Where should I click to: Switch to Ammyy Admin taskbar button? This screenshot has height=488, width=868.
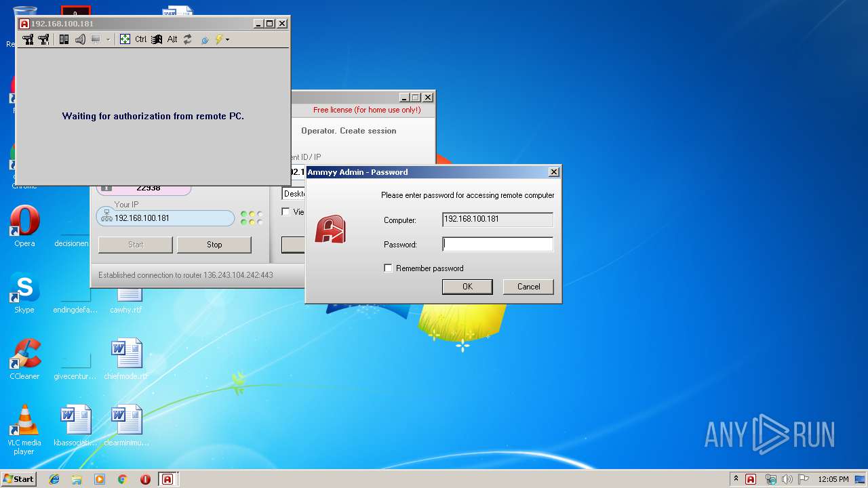[167, 479]
